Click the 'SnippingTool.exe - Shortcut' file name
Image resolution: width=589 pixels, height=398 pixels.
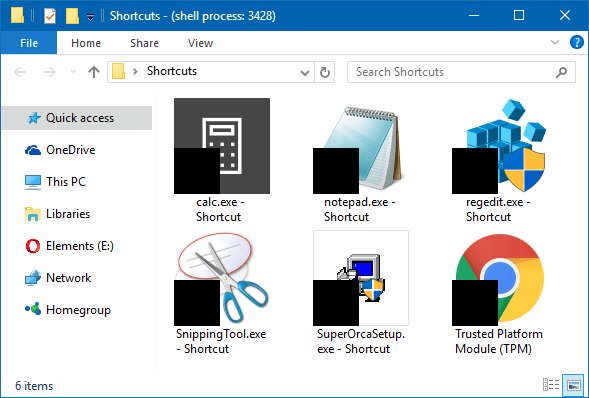221,341
